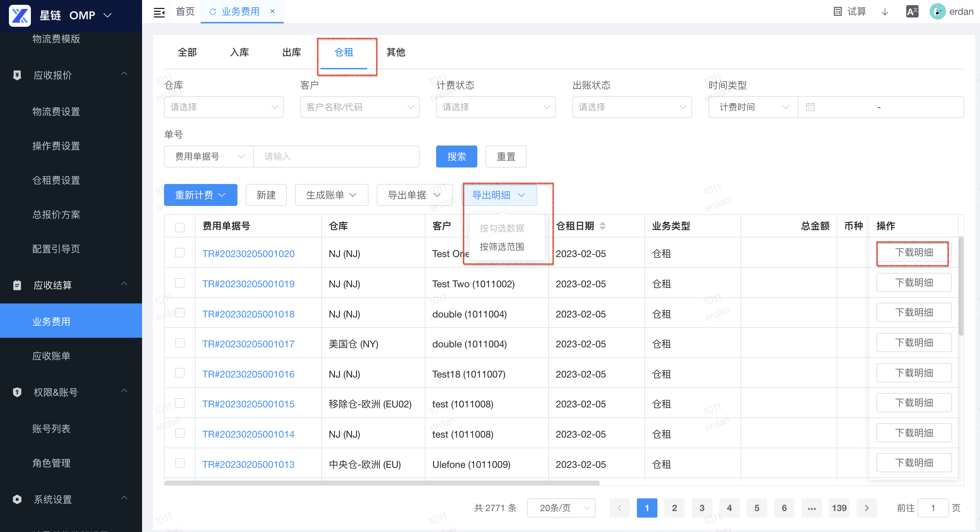
Task: Switch to the 全部 tab
Action: coord(187,52)
